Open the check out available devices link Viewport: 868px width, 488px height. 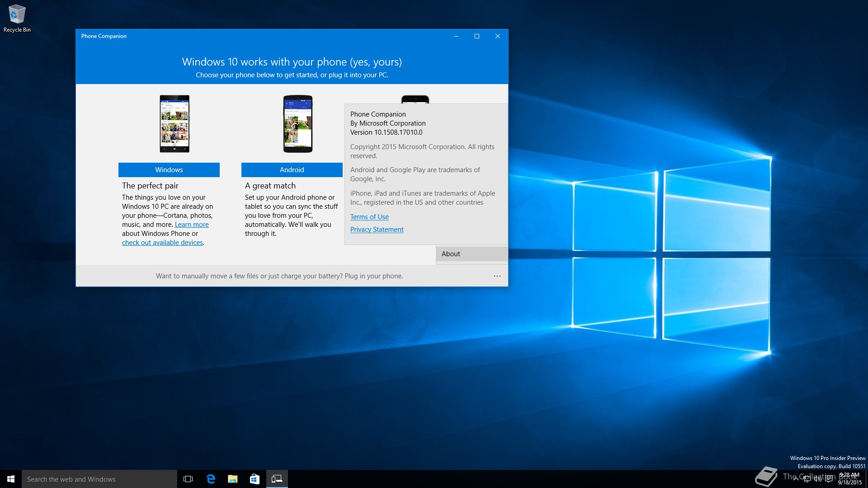pyautogui.click(x=162, y=243)
